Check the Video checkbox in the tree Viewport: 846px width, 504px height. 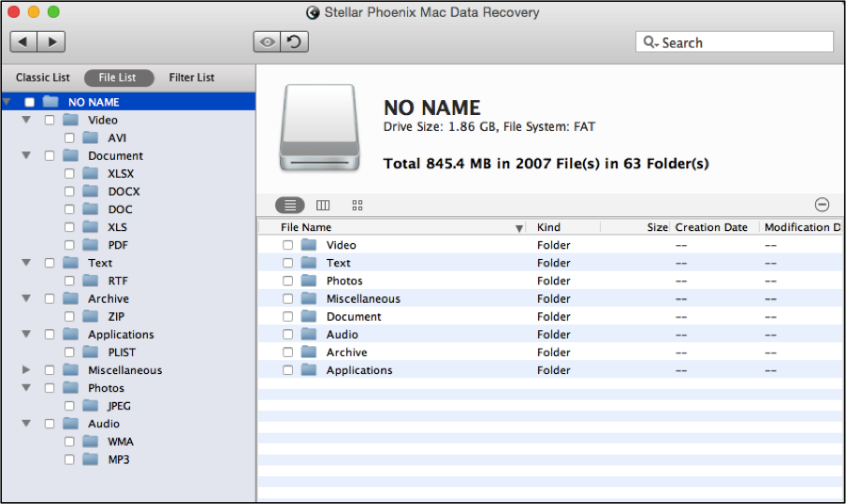click(x=50, y=120)
